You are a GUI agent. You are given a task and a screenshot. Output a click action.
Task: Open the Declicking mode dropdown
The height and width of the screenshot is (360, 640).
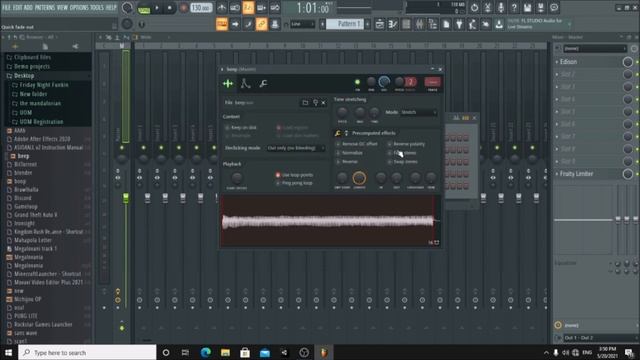pos(295,148)
